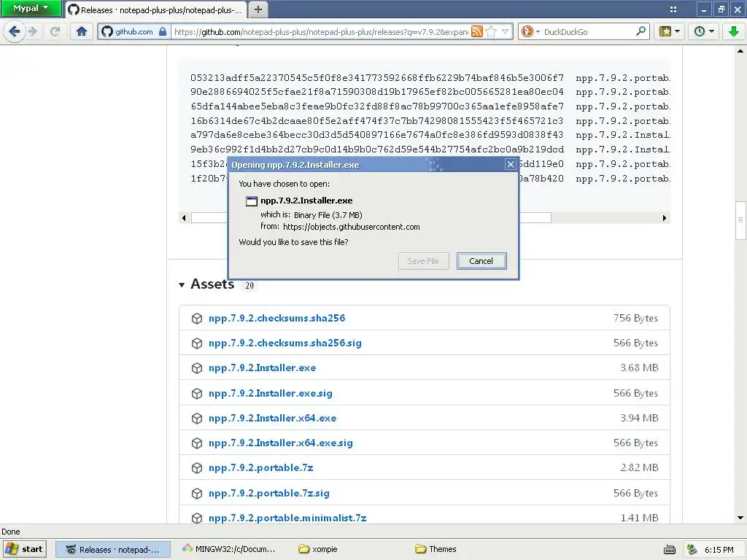Click the 6:15 PM system clock
The width and height of the screenshot is (747, 560).
[719, 550]
